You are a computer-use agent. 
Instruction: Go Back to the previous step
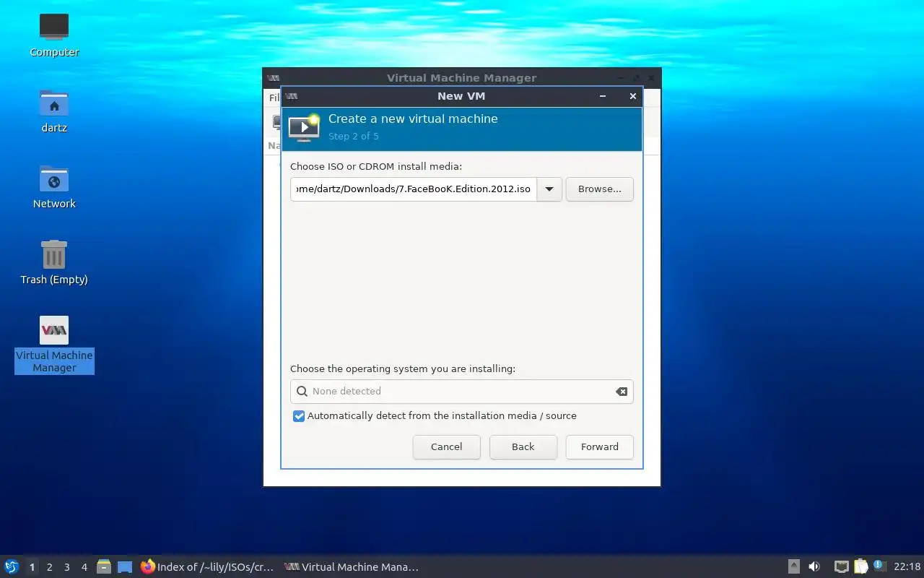523,447
